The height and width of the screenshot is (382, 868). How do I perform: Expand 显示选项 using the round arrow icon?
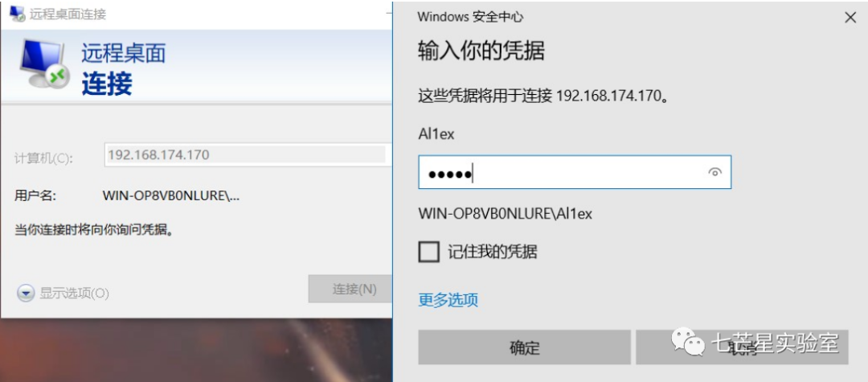26,293
